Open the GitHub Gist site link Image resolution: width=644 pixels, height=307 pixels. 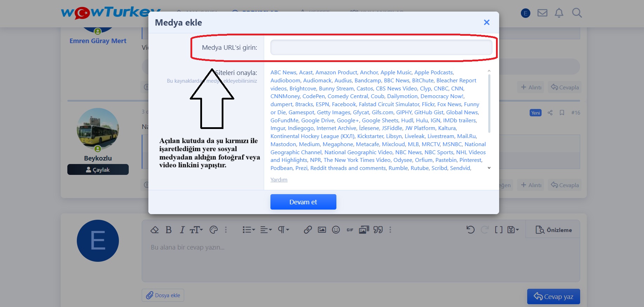click(x=429, y=112)
